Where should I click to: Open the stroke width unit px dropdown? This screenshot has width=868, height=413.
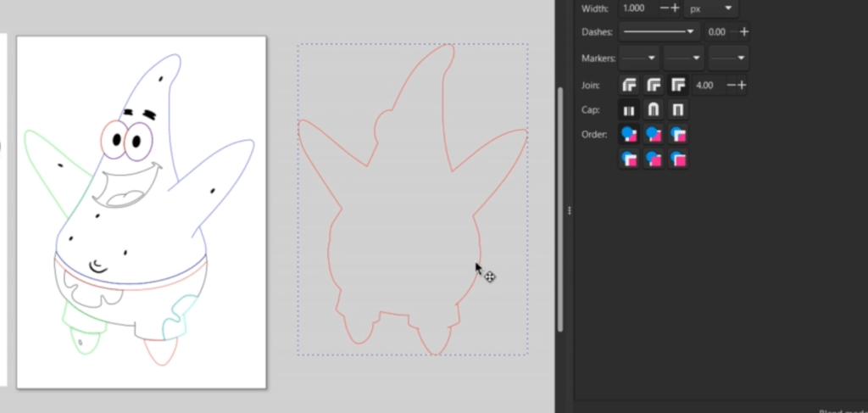710,8
